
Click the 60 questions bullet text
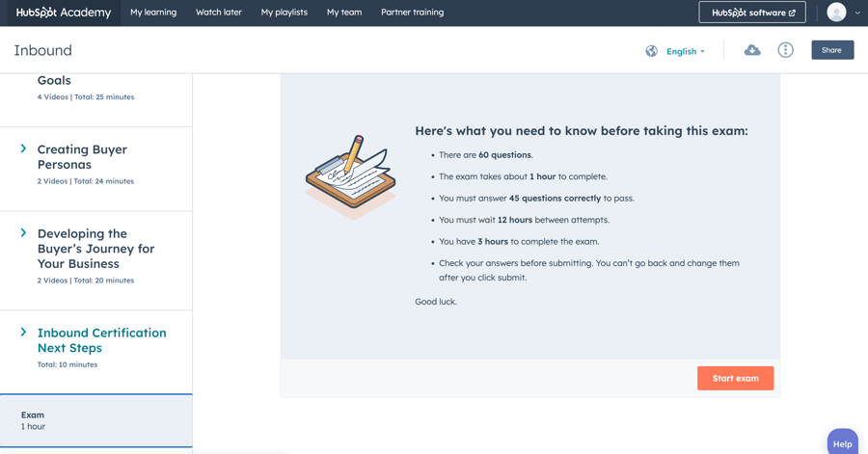[x=486, y=155]
